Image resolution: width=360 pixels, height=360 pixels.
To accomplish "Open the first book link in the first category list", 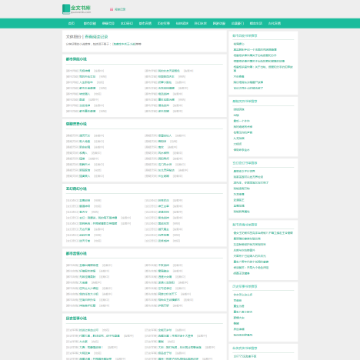I will pos(85,71).
